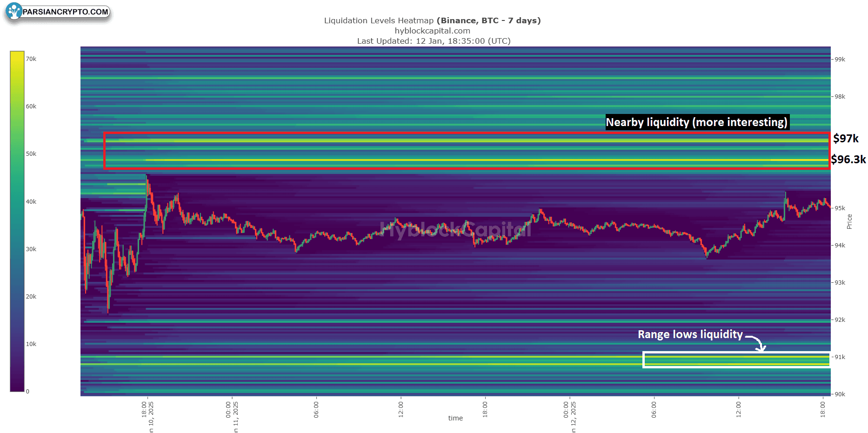868x433 pixels.
Task: Click the 10k color scale label
Action: pos(31,344)
